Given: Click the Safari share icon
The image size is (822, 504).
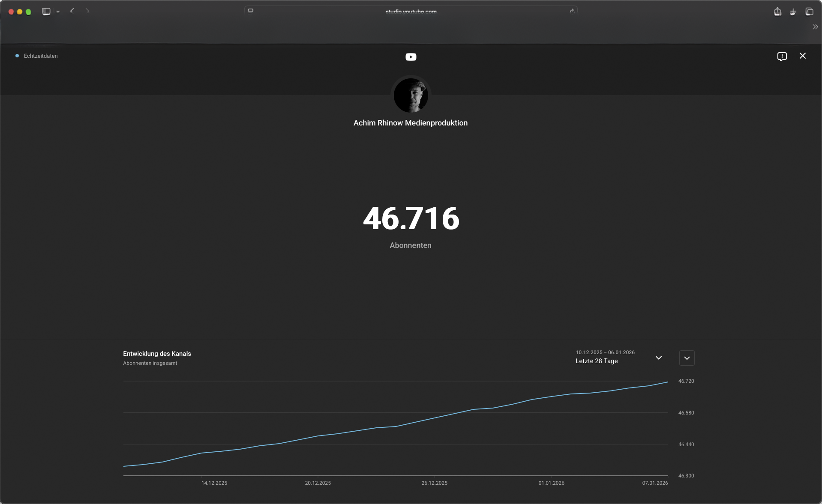Looking at the screenshot, I should pos(777,12).
